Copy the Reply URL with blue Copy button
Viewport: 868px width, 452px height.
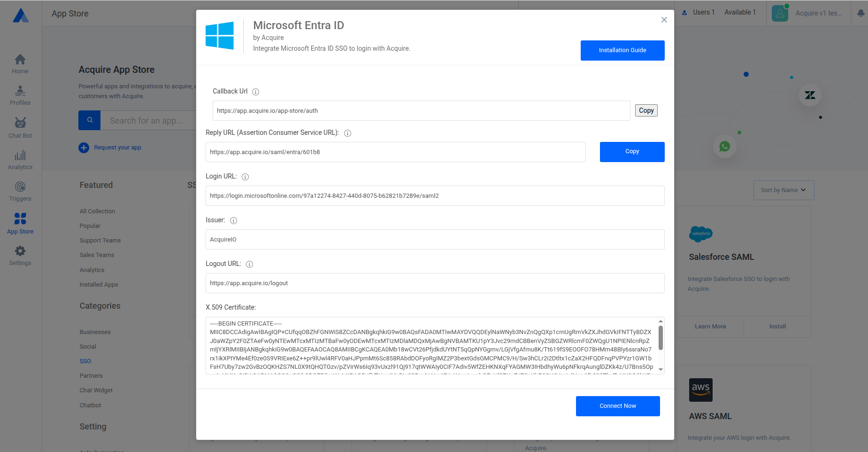tap(632, 152)
